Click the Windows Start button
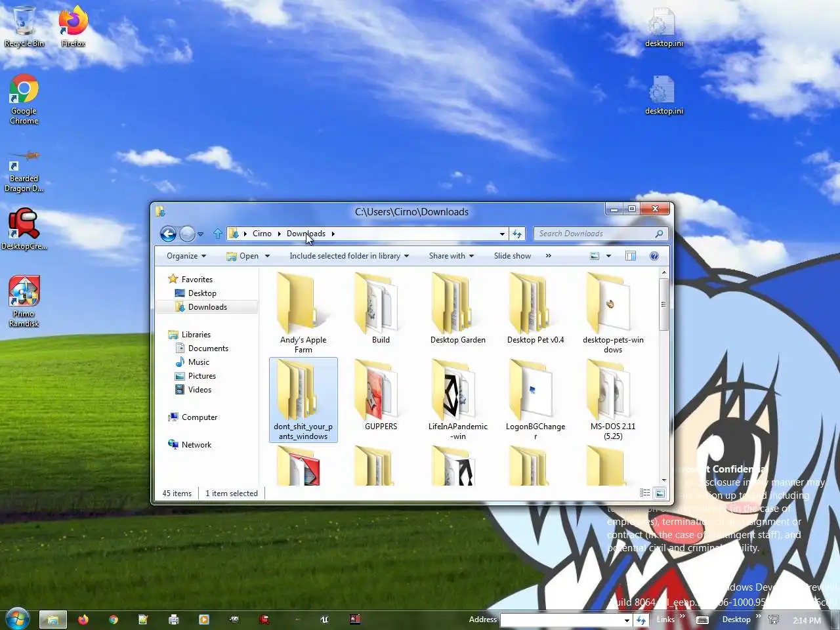 click(x=17, y=618)
